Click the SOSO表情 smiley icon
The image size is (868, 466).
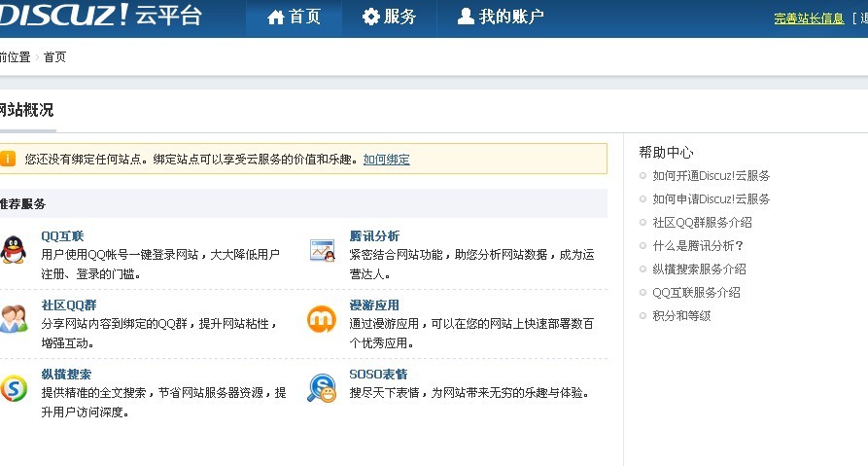[322, 388]
